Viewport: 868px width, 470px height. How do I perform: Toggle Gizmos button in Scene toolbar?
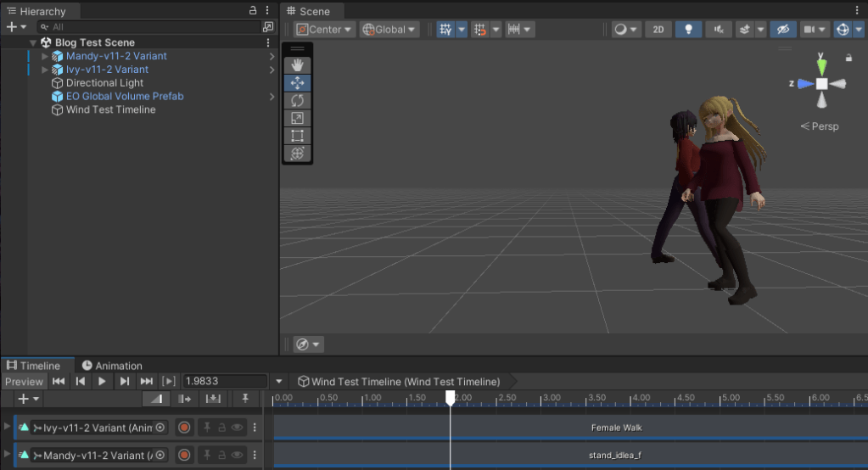[x=843, y=30]
